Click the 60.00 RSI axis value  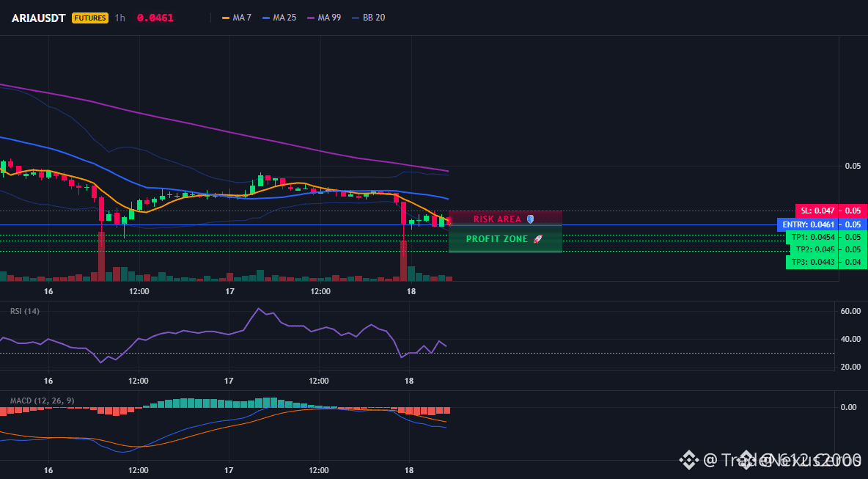[850, 311]
